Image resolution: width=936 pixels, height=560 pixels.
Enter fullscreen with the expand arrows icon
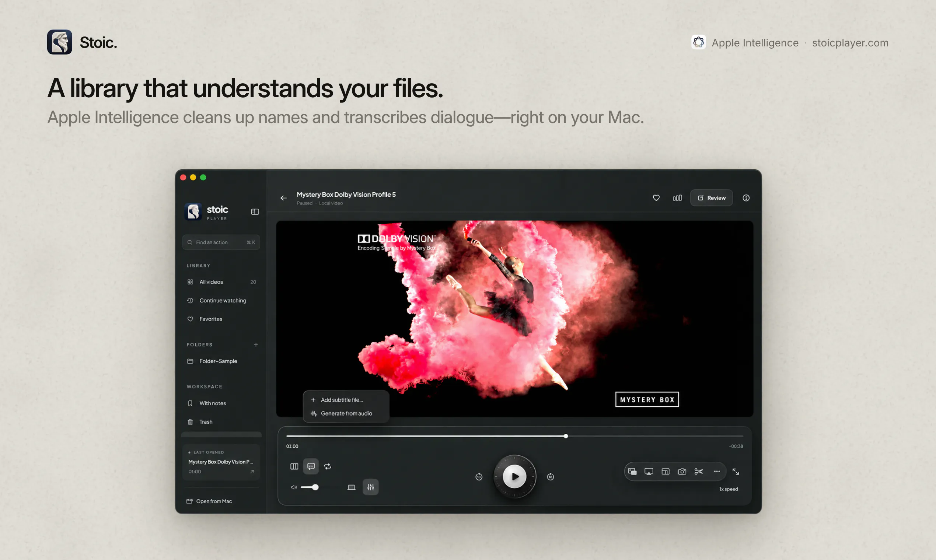(736, 471)
